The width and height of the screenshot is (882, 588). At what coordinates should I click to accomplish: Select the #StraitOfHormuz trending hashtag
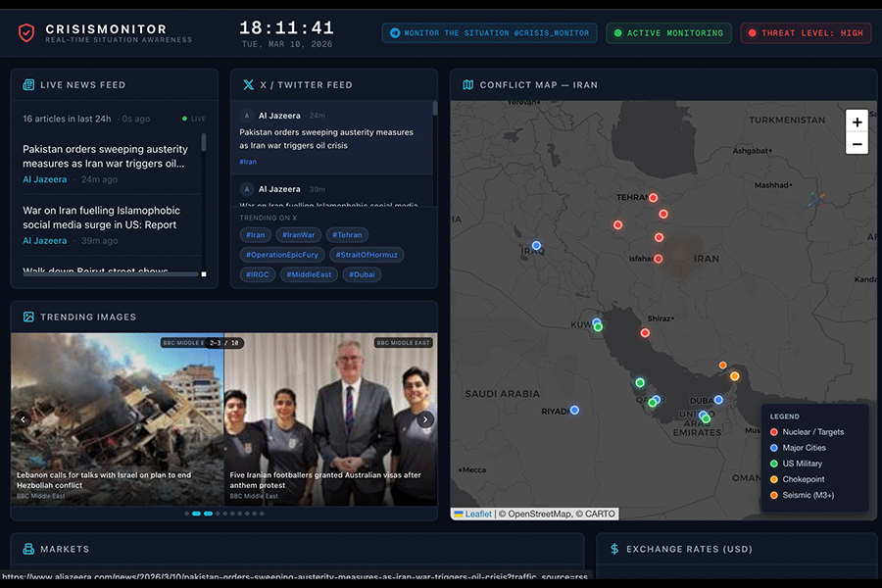coord(366,255)
